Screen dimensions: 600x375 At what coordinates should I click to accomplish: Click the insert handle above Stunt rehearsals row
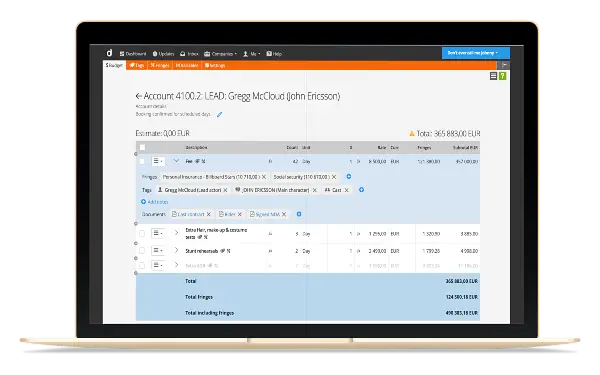[x=136, y=243]
